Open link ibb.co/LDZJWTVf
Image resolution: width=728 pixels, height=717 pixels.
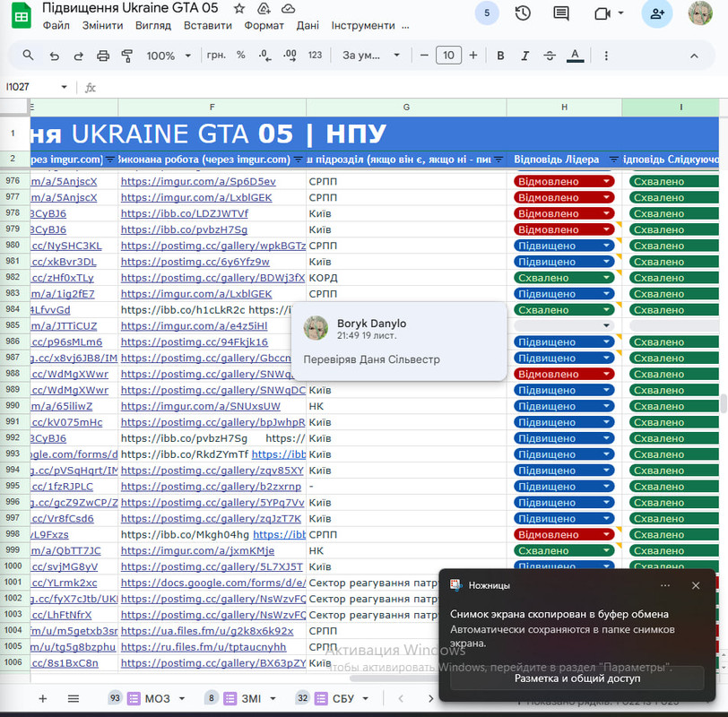pyautogui.click(x=185, y=213)
